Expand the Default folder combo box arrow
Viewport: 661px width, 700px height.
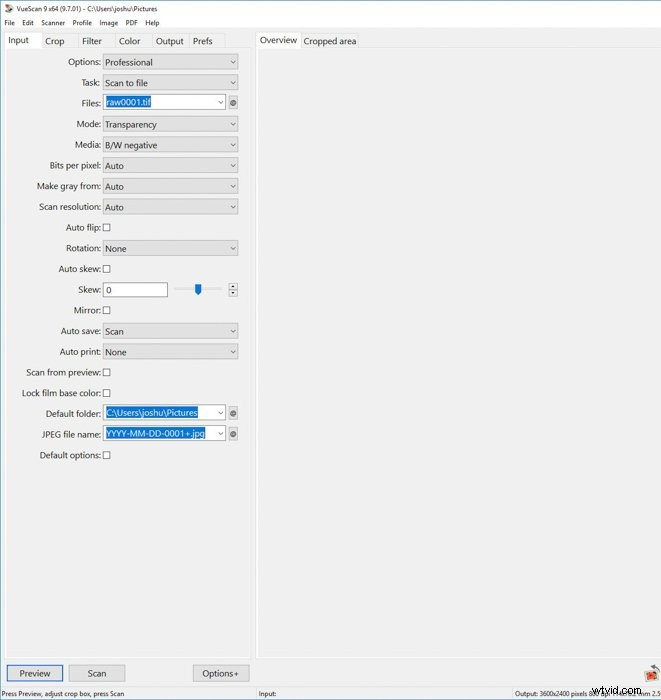tap(220, 413)
